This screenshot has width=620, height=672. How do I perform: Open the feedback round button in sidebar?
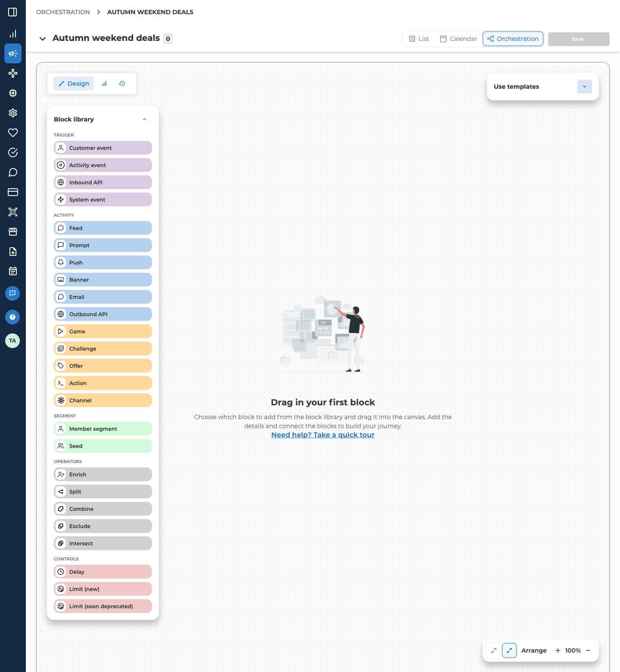tap(12, 293)
